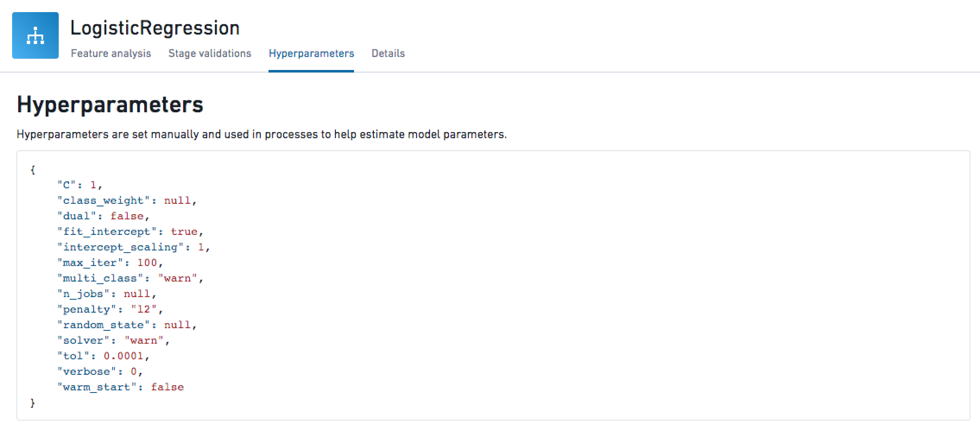Open the Details tab

pyautogui.click(x=388, y=54)
